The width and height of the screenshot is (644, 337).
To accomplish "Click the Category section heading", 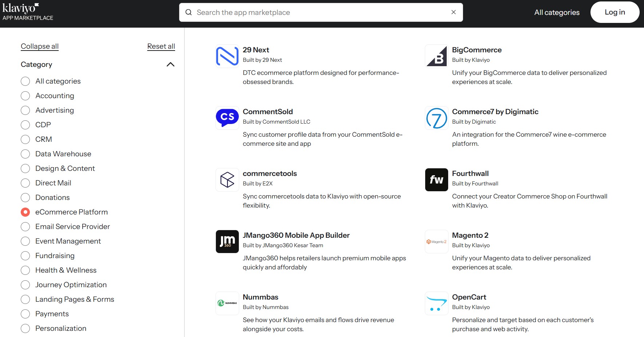I will 36,64.
